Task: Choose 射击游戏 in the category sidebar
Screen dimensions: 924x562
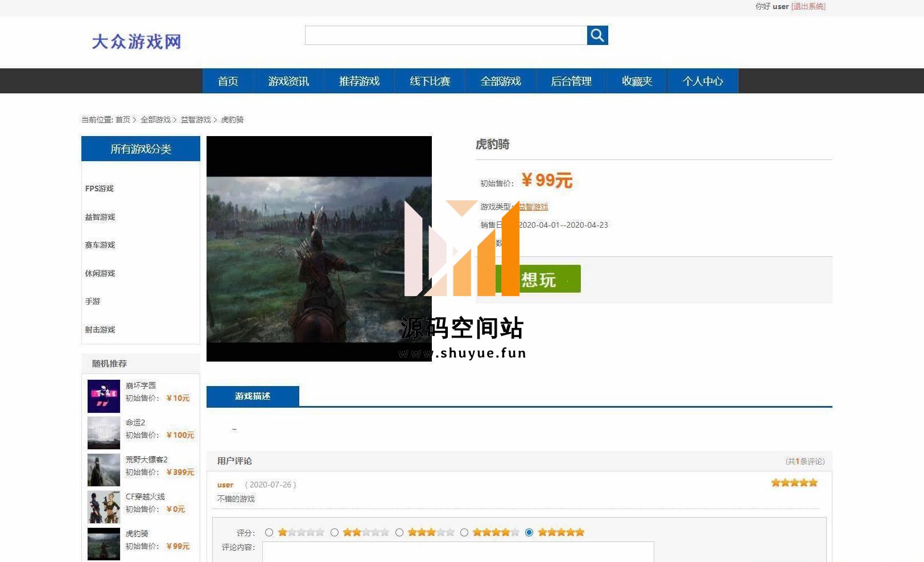Action: point(100,330)
